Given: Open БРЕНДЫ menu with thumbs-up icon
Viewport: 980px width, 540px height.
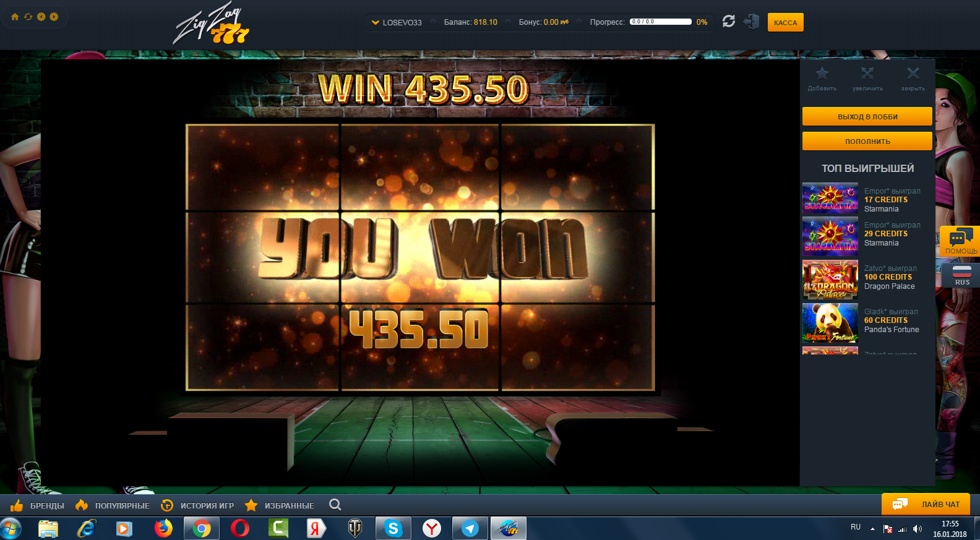Looking at the screenshot, I should pos(37,505).
